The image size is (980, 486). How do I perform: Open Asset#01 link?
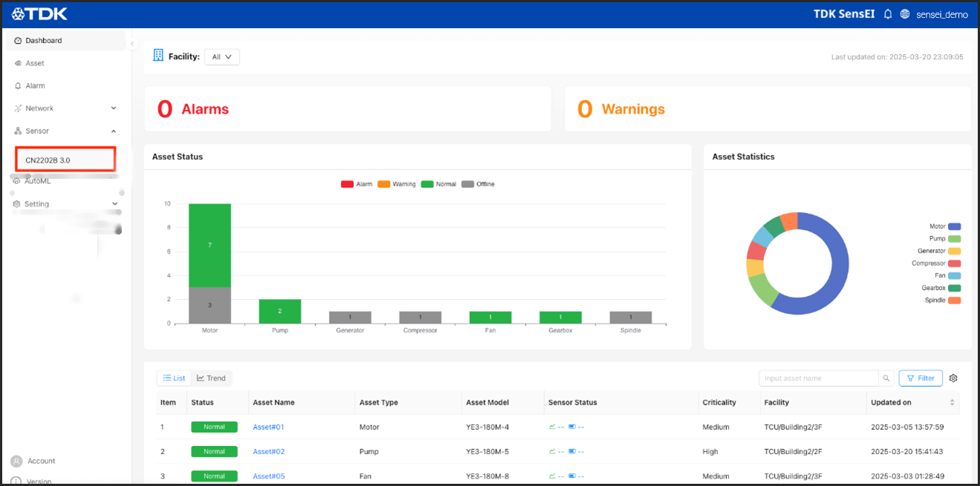pos(269,427)
